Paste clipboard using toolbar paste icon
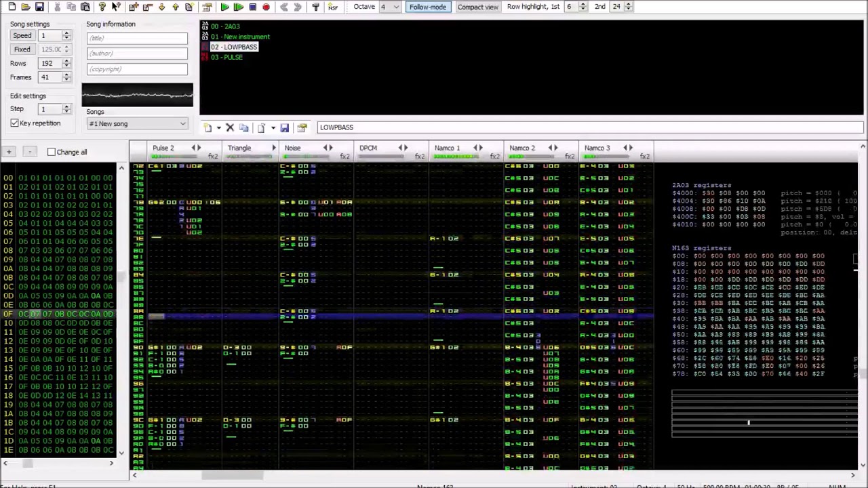 pyautogui.click(x=85, y=7)
